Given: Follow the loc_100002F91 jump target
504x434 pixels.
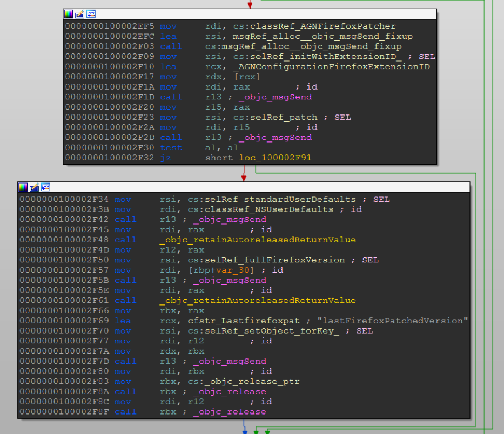Looking at the screenshot, I should [x=274, y=158].
